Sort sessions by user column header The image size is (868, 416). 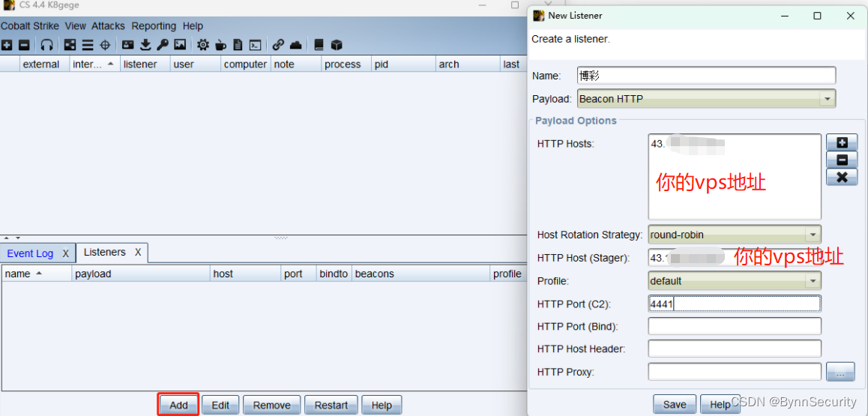tap(195, 64)
